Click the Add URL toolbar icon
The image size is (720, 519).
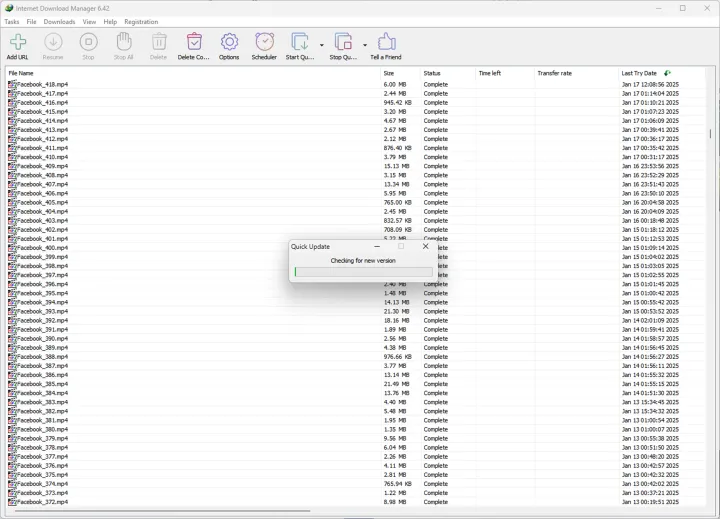coord(17,42)
